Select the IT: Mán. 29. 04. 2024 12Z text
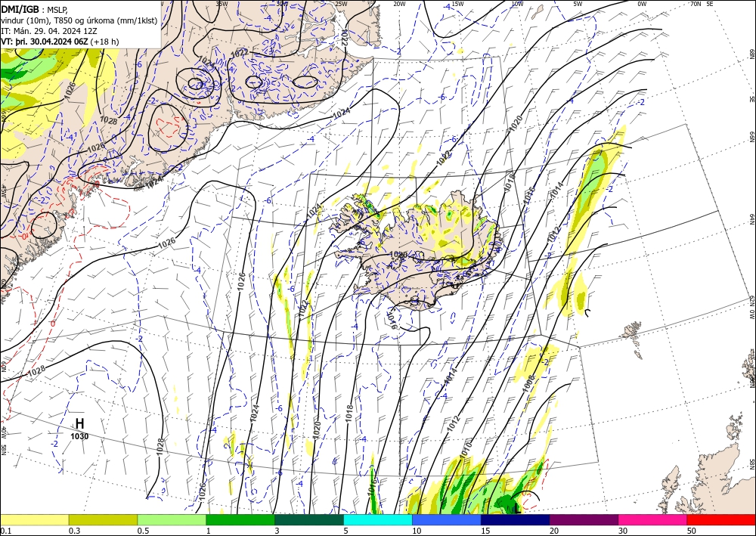 pyautogui.click(x=49, y=30)
